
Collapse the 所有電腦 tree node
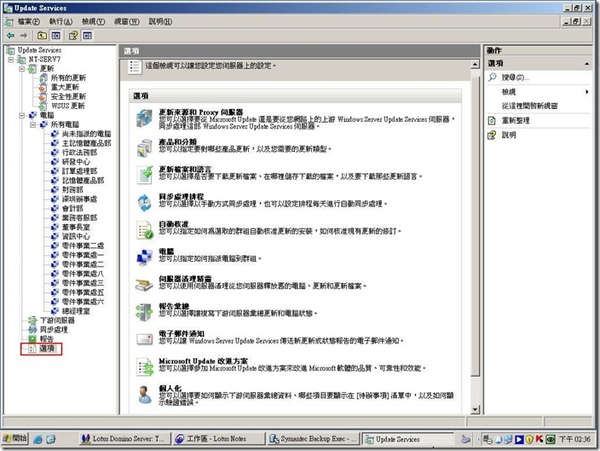click(x=33, y=124)
